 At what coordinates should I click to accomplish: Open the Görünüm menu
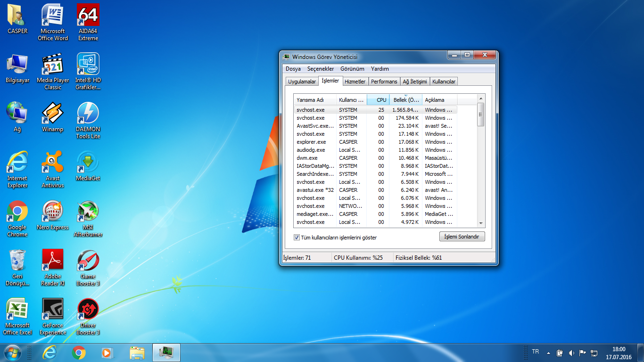pyautogui.click(x=352, y=69)
